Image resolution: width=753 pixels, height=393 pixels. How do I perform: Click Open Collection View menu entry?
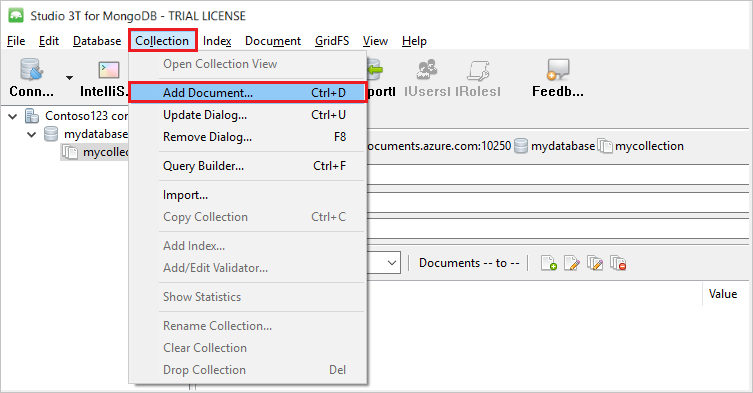248,64
